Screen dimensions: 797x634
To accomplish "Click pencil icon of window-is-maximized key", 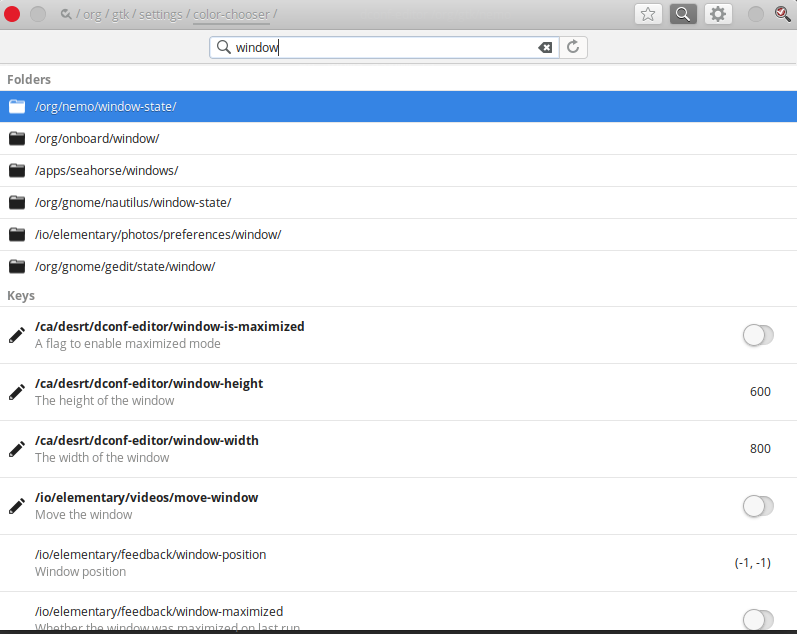I will [17, 335].
